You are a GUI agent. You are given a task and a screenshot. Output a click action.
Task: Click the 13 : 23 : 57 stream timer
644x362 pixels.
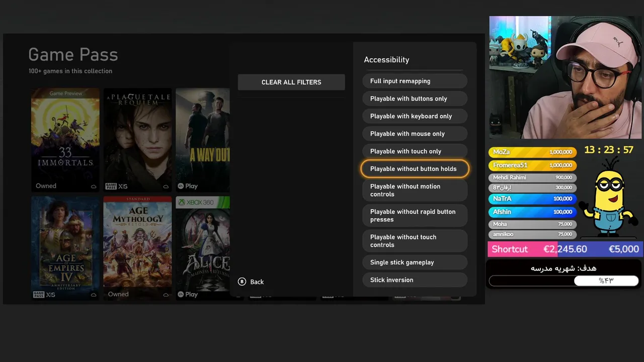[609, 150]
